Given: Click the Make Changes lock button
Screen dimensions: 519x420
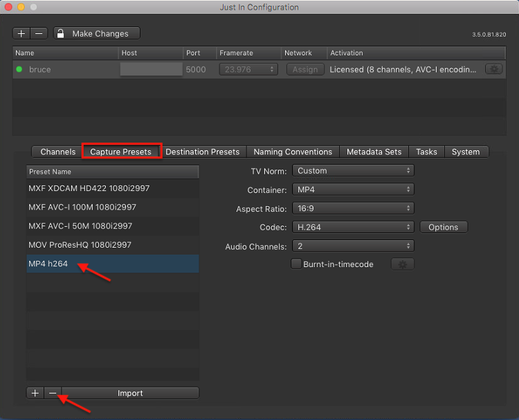Looking at the screenshot, I should (x=97, y=33).
